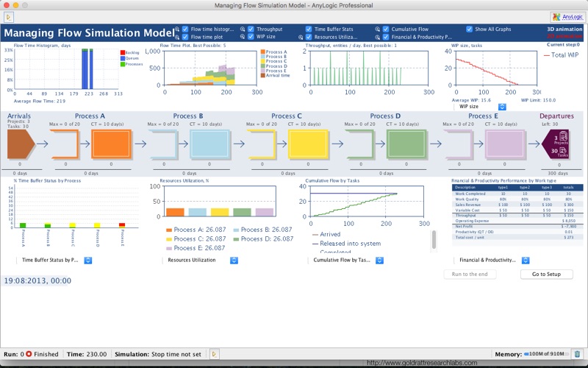
Task: Click the magnifier beside WIP size checkbox
Action: tap(243, 36)
